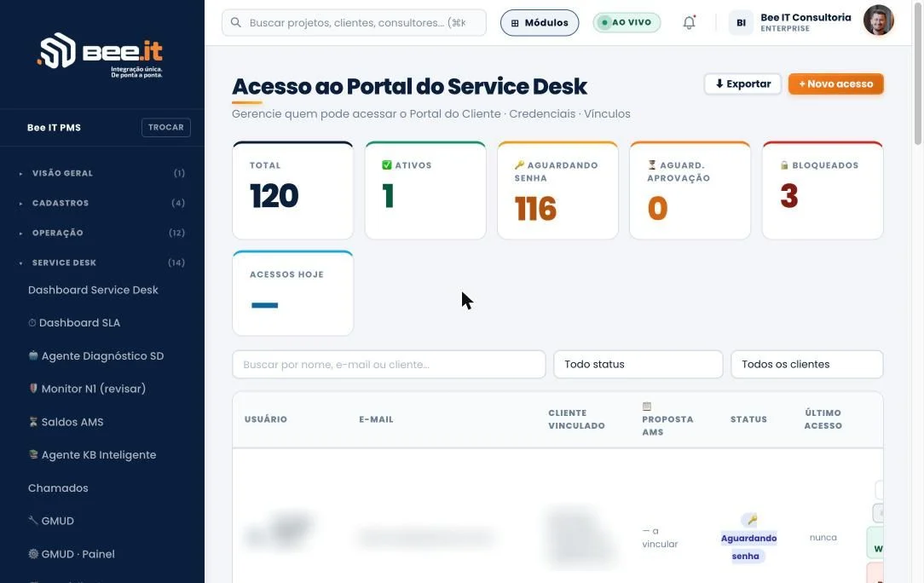Viewport: 924px width, 583px height.
Task: Click the shield icon next to Monitor N1
Action: (x=33, y=389)
